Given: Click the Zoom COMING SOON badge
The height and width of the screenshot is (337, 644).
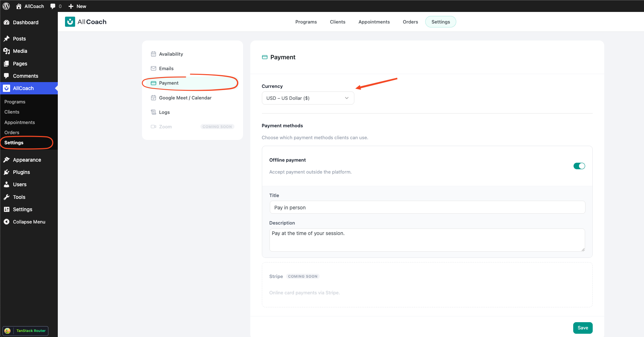Looking at the screenshot, I should (217, 127).
